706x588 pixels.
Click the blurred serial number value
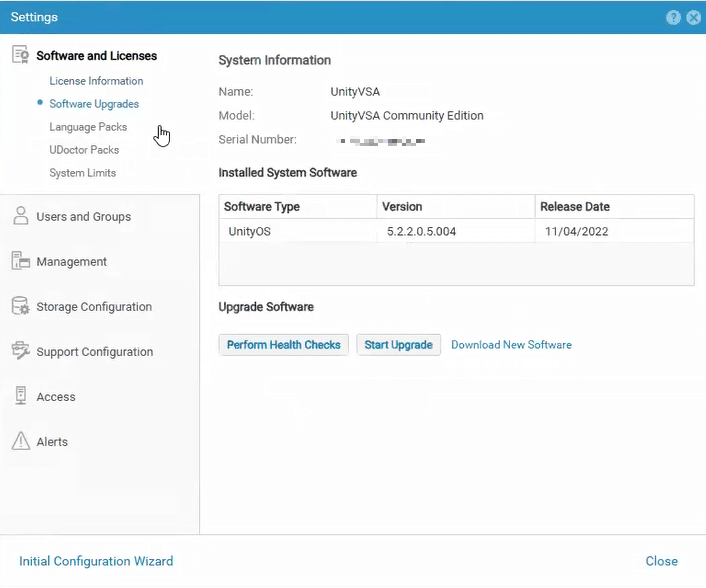[x=380, y=141]
